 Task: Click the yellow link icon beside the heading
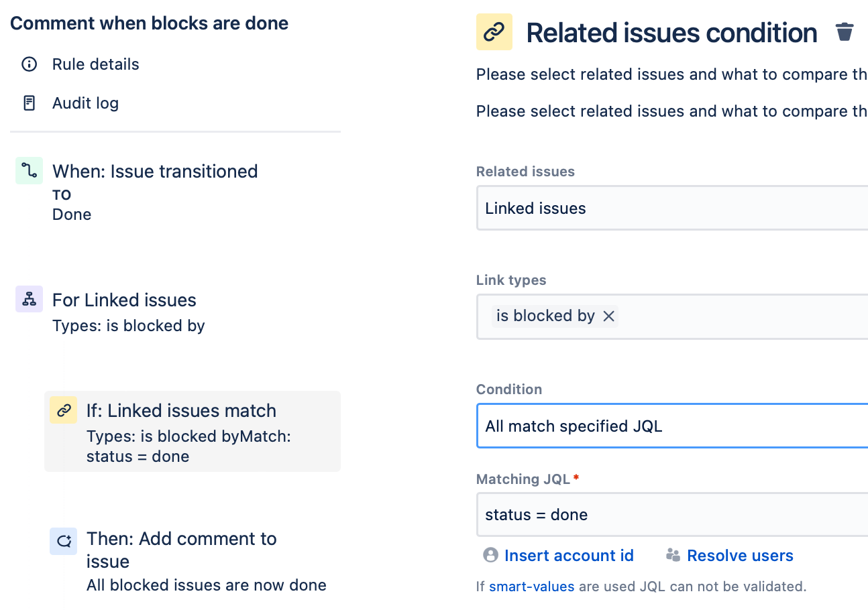tap(494, 32)
